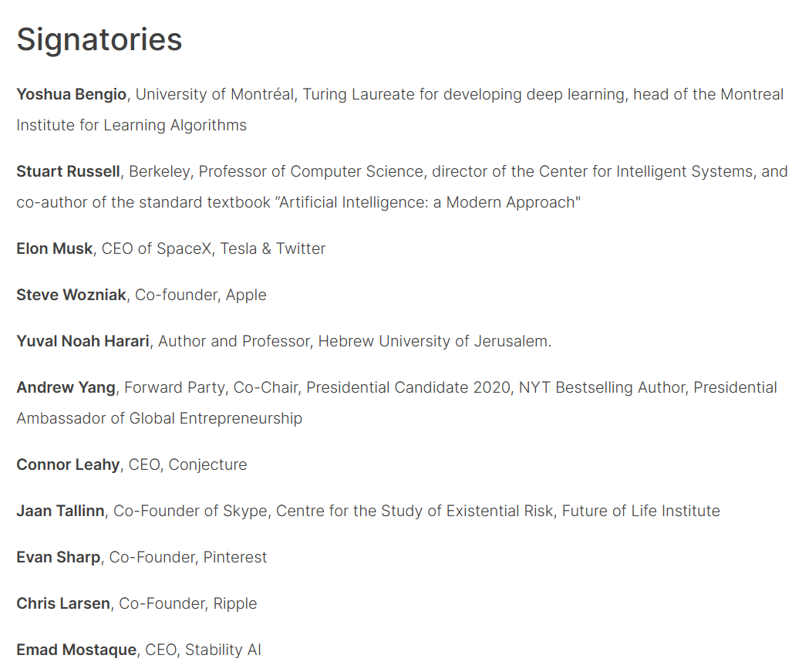802x672 pixels.
Task: Click "CEO of SpaceX, Tesla & Twitter" text
Action: [214, 248]
